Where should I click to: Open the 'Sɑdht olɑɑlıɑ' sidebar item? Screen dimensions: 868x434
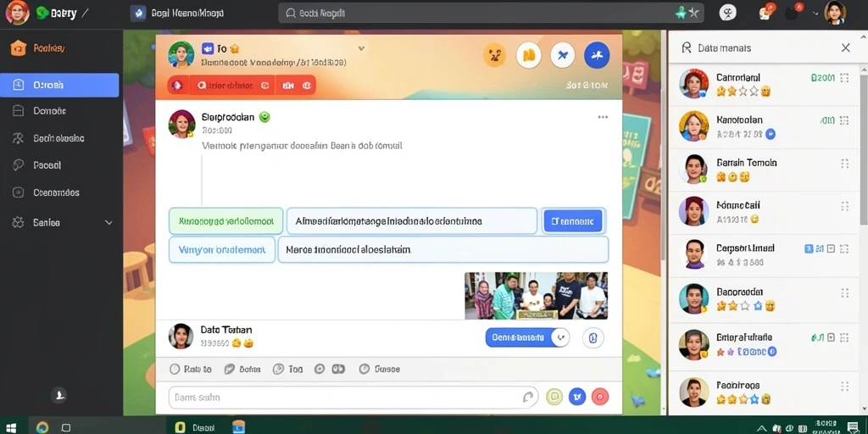point(59,138)
